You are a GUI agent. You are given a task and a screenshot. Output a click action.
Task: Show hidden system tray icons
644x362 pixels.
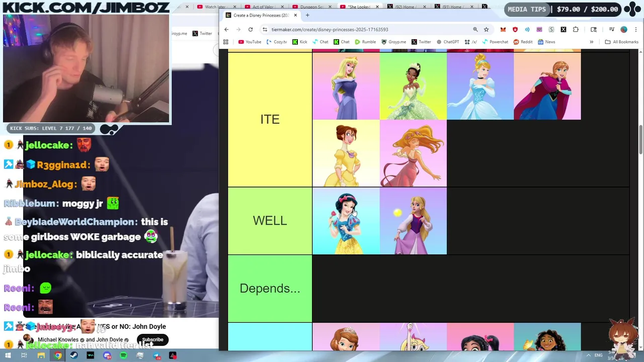pyautogui.click(x=588, y=356)
